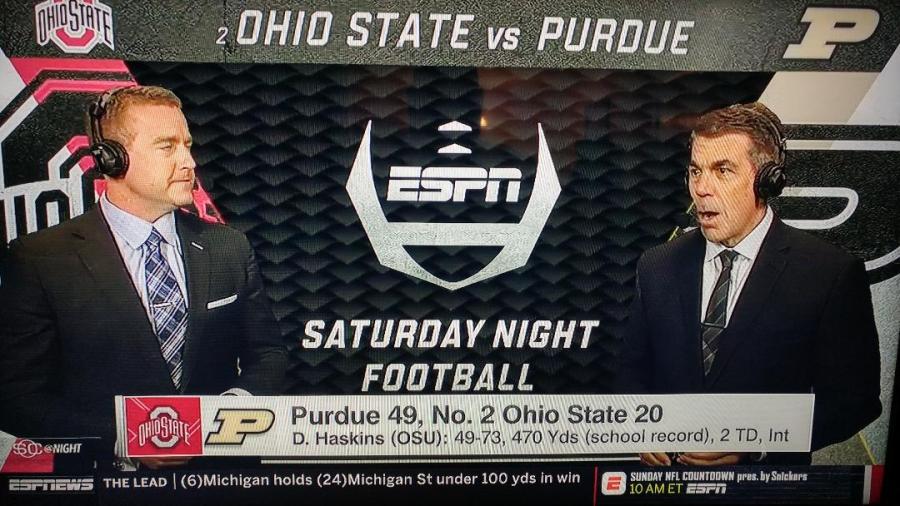Click the number 2 ranking beside Ohio State
Screen dimensions: 900x506
[222, 37]
